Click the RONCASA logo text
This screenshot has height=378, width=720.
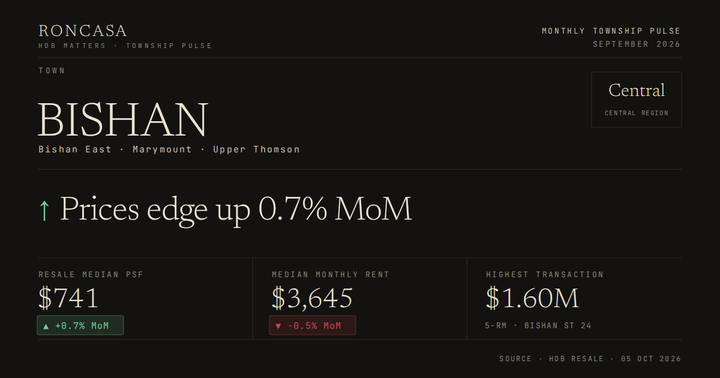coord(83,31)
